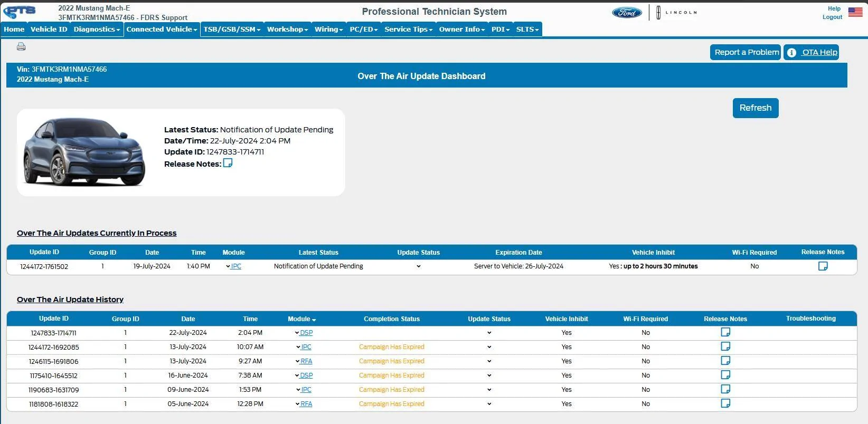
Task: Open the Wiring menu
Action: (x=328, y=30)
